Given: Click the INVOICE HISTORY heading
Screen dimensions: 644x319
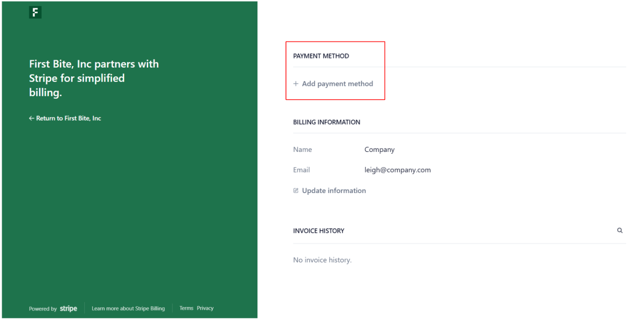Looking at the screenshot, I should 319,231.
